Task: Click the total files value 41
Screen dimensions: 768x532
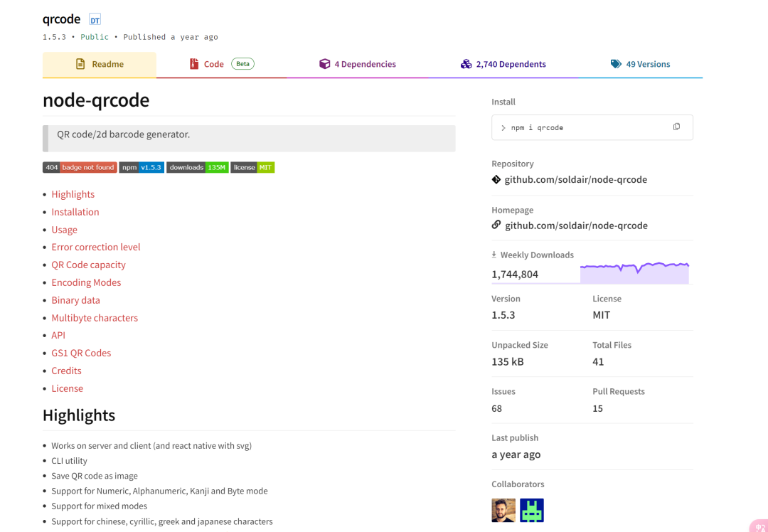Action: coord(598,361)
